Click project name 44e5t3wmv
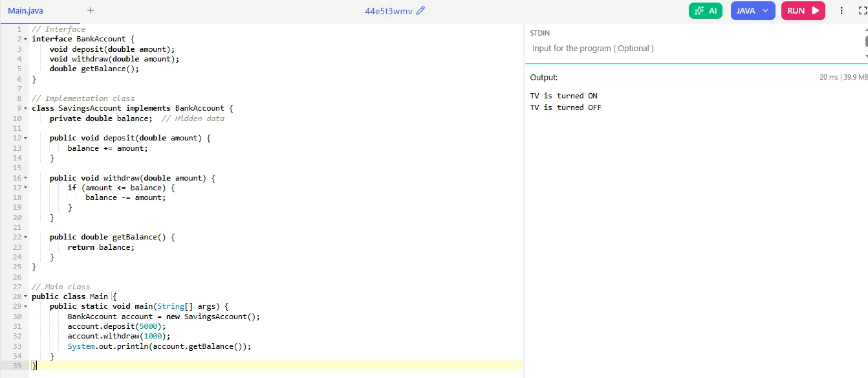 389,10
